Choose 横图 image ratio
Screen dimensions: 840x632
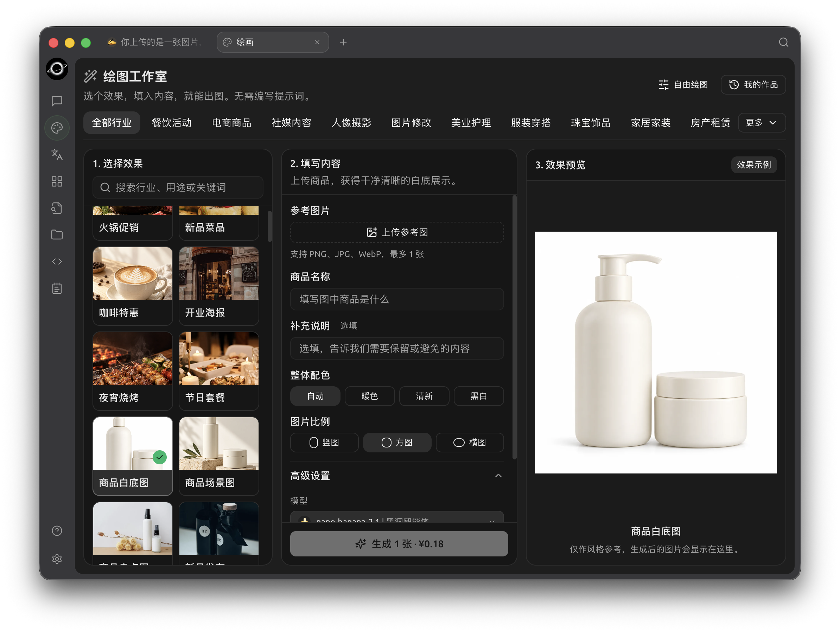click(470, 443)
